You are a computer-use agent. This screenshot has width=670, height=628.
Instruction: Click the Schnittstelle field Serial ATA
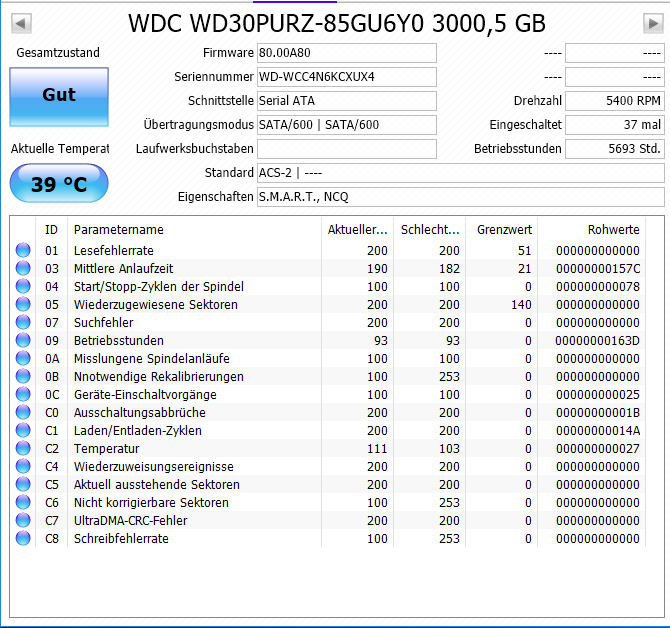click(347, 101)
